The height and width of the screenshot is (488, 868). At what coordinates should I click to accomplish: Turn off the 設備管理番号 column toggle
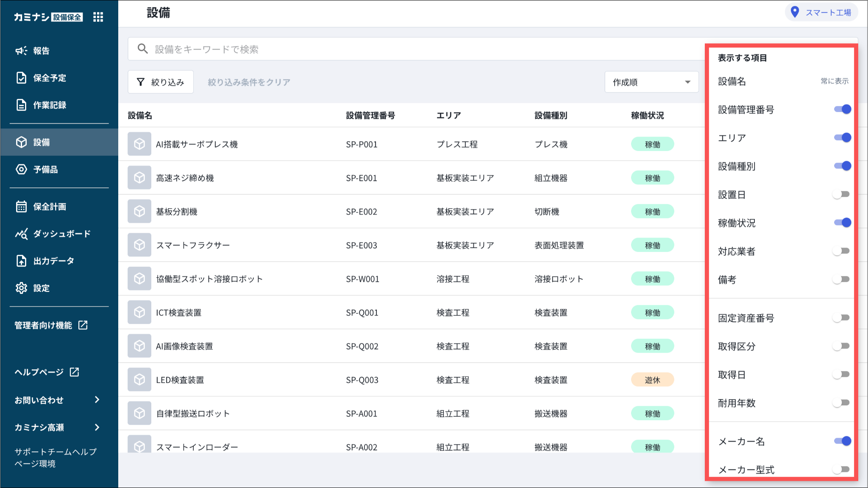[x=842, y=109]
